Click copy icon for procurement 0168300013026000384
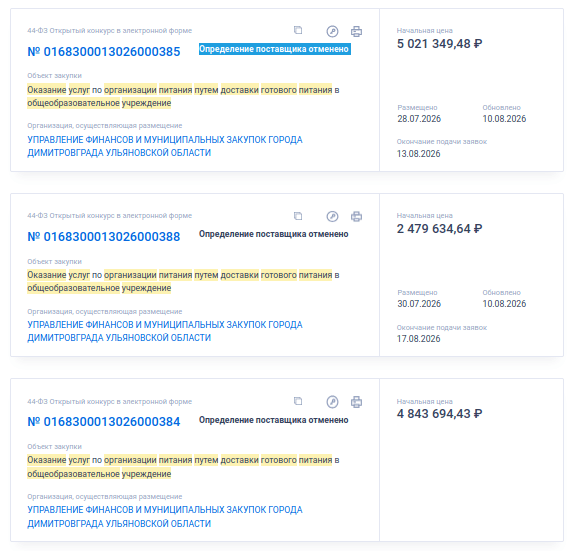The width and height of the screenshot is (585, 551). pos(298,401)
